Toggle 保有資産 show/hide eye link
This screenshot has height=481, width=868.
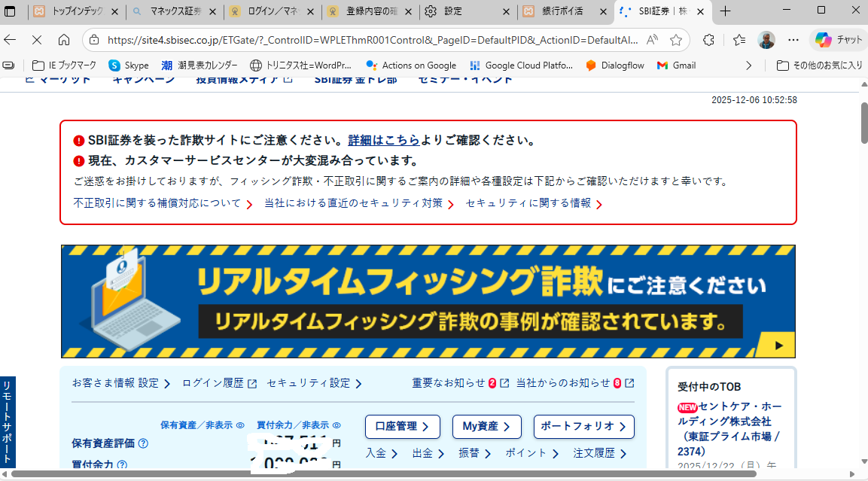[x=202, y=425]
